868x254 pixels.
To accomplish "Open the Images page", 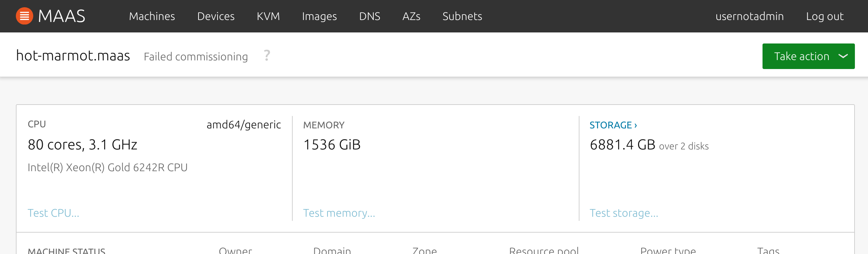I will (x=319, y=16).
